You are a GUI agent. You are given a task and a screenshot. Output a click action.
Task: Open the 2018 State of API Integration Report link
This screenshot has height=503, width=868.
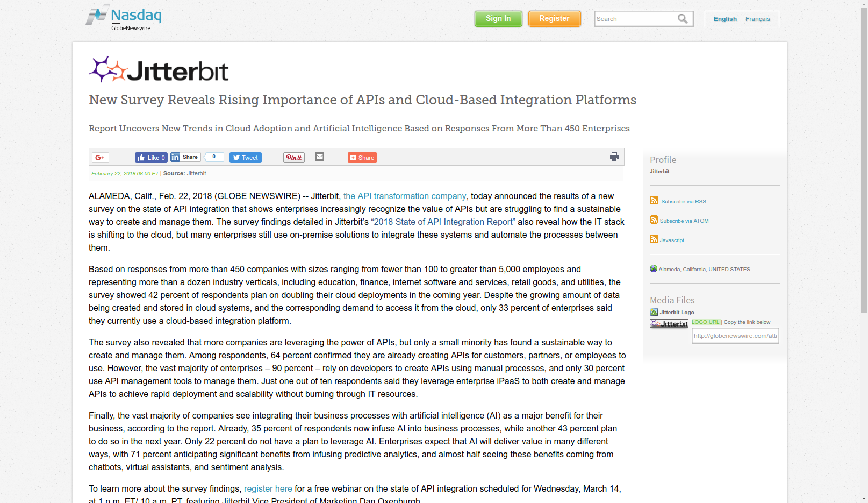443,222
